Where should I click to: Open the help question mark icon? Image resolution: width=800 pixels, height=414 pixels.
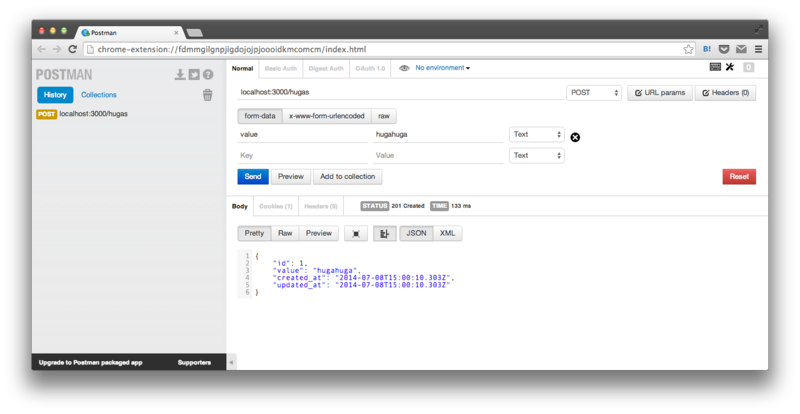[208, 75]
